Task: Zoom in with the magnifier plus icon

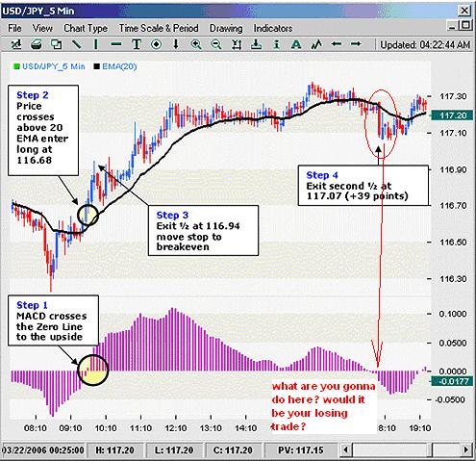Action: click(196, 44)
